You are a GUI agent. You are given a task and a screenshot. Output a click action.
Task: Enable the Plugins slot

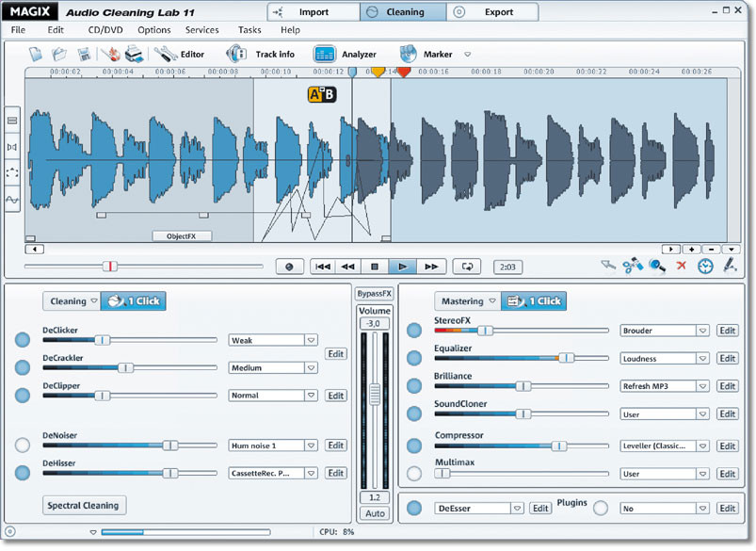click(601, 508)
